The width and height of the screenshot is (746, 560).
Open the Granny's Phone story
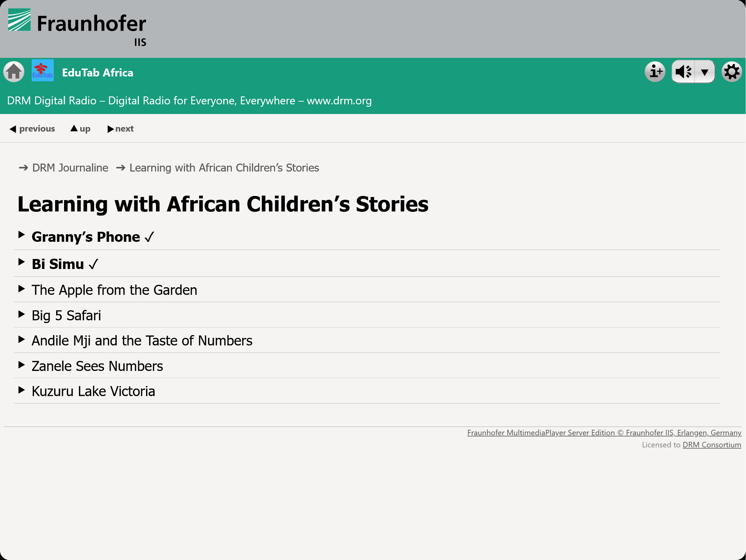point(86,237)
